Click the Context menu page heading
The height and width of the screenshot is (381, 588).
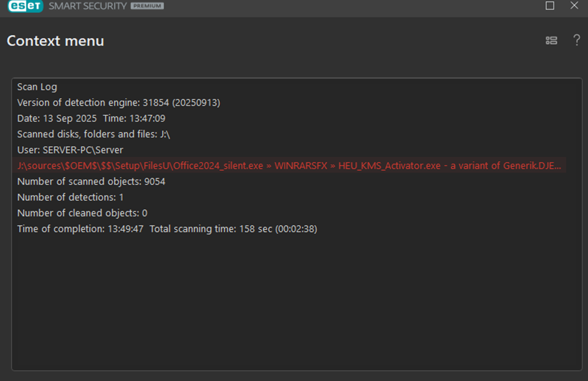(x=55, y=41)
